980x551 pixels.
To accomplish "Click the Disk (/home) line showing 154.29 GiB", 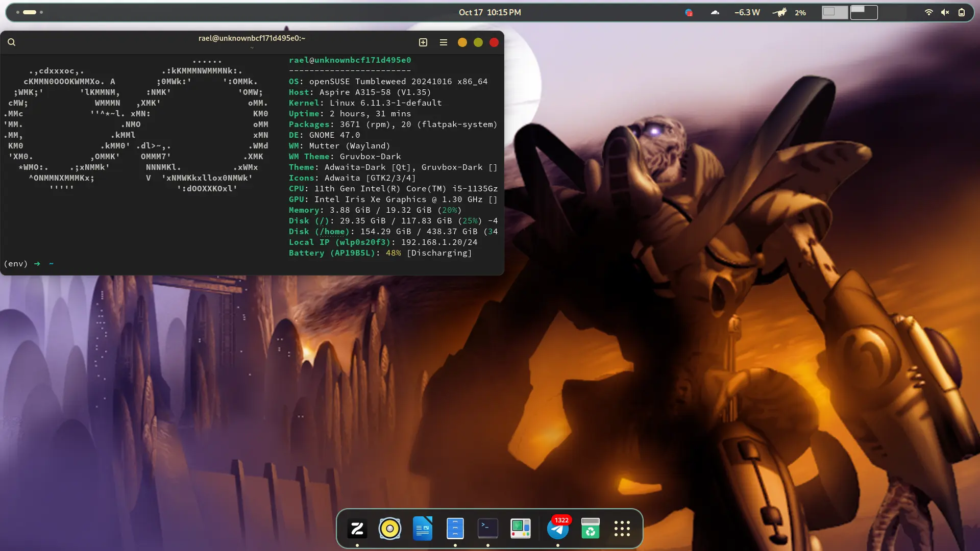I will click(x=393, y=232).
